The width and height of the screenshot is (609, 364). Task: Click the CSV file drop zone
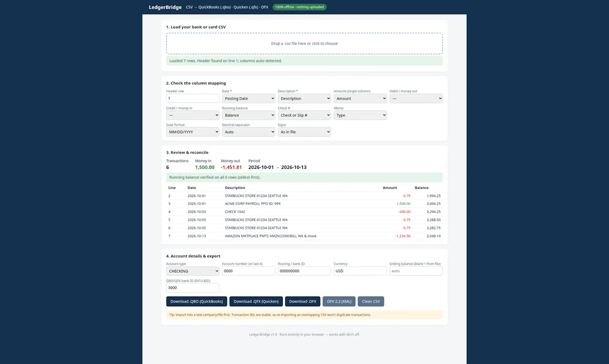304,43
